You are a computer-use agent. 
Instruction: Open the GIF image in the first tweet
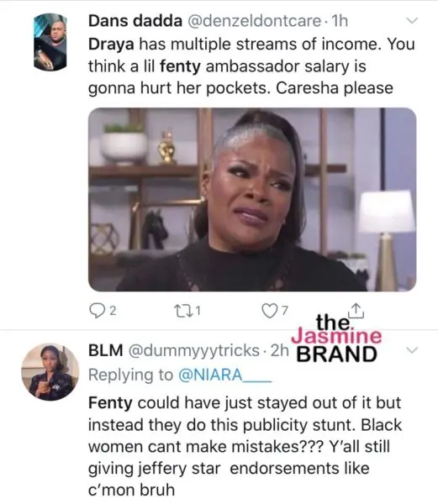tap(252, 200)
